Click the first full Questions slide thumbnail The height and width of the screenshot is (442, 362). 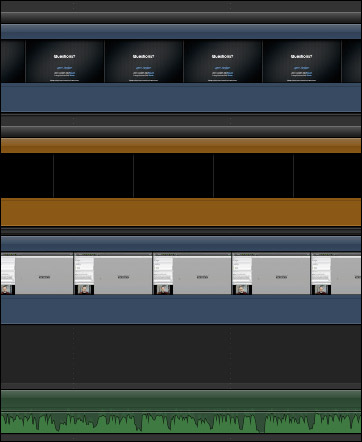click(x=65, y=61)
